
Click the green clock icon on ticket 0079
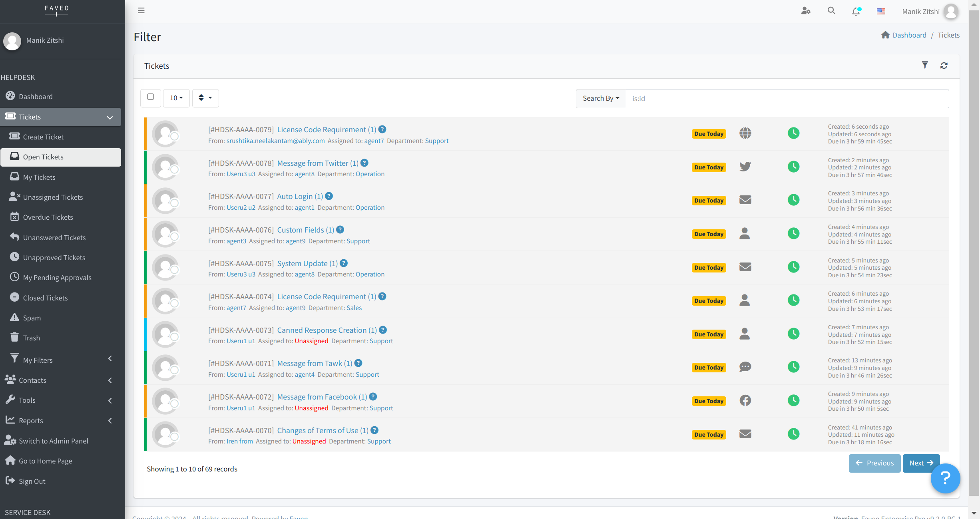(x=793, y=133)
